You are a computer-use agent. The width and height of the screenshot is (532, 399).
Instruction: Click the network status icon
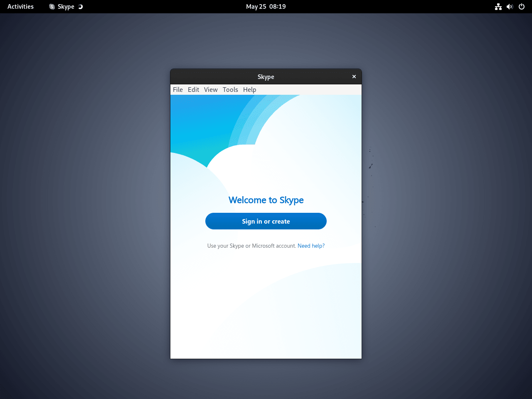[498, 7]
